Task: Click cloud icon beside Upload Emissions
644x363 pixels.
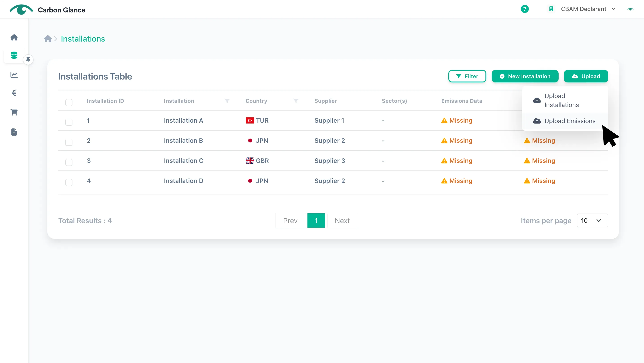Action: [537, 121]
